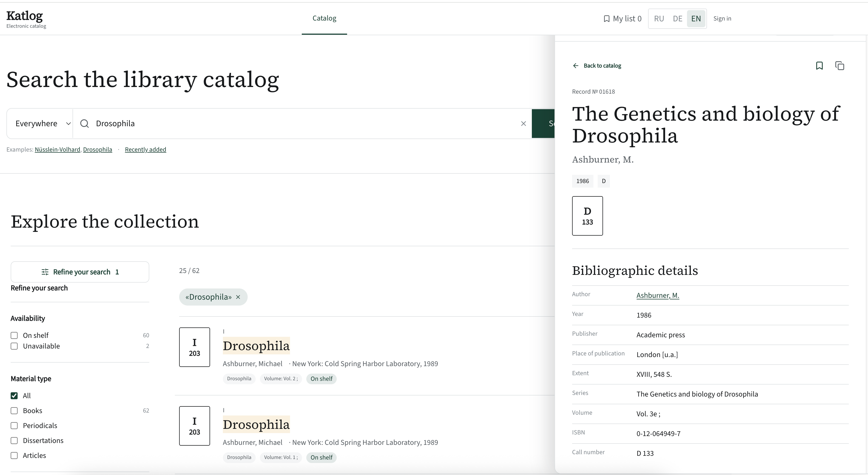Open the Catalog tab

coord(324,18)
